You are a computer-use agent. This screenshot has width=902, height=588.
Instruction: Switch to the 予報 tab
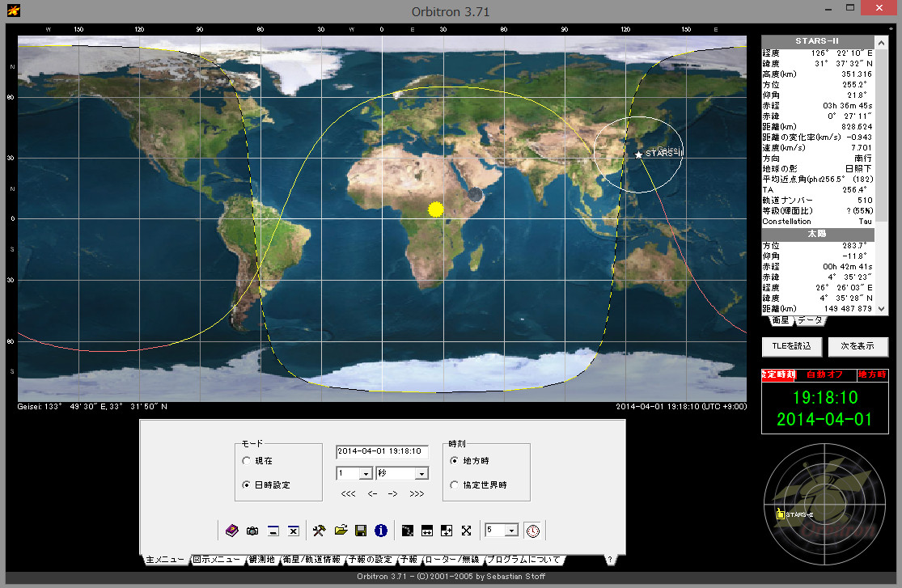(x=409, y=559)
